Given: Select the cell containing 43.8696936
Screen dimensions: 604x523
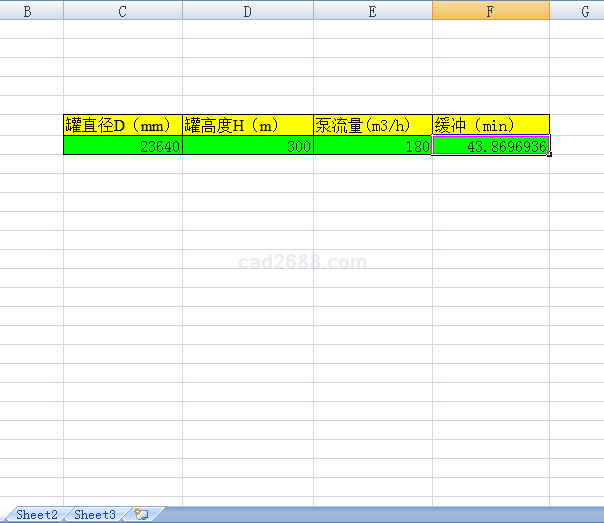Looking at the screenshot, I should click(x=490, y=145).
